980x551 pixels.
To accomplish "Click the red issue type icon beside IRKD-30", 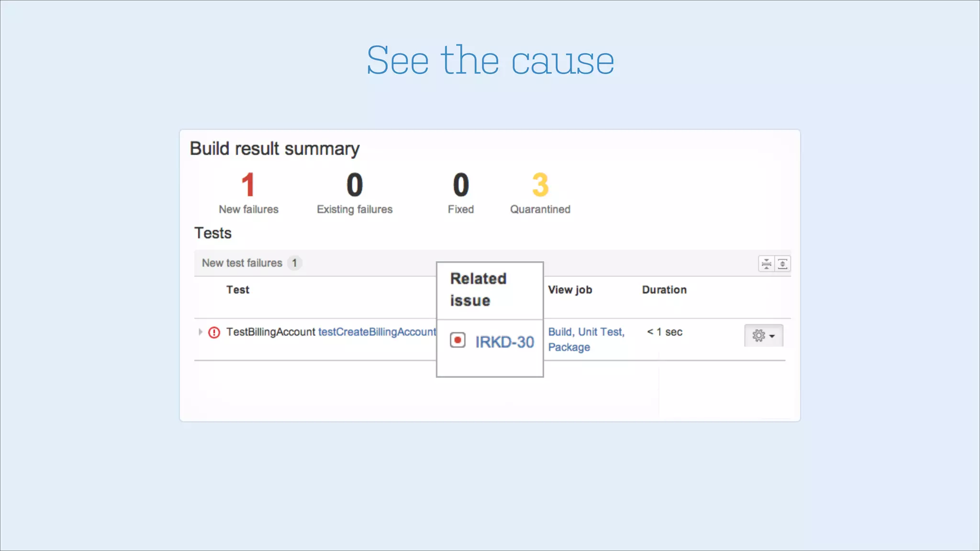I will (x=457, y=340).
